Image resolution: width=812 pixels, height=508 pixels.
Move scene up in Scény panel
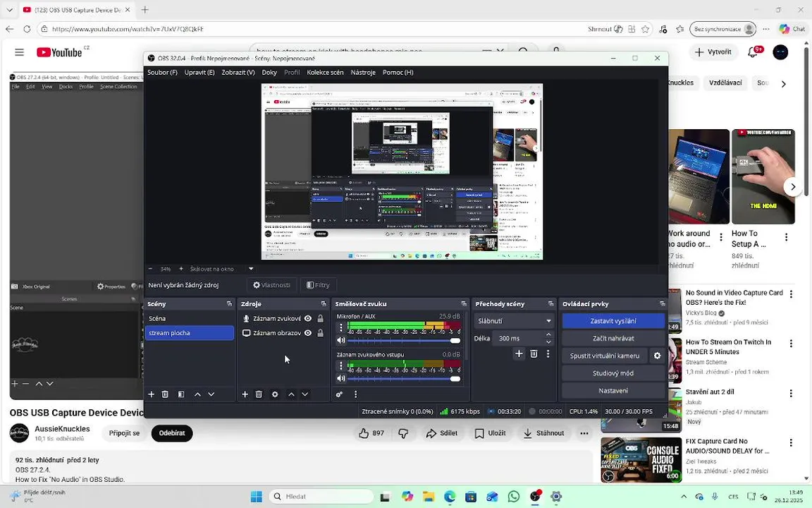point(197,394)
